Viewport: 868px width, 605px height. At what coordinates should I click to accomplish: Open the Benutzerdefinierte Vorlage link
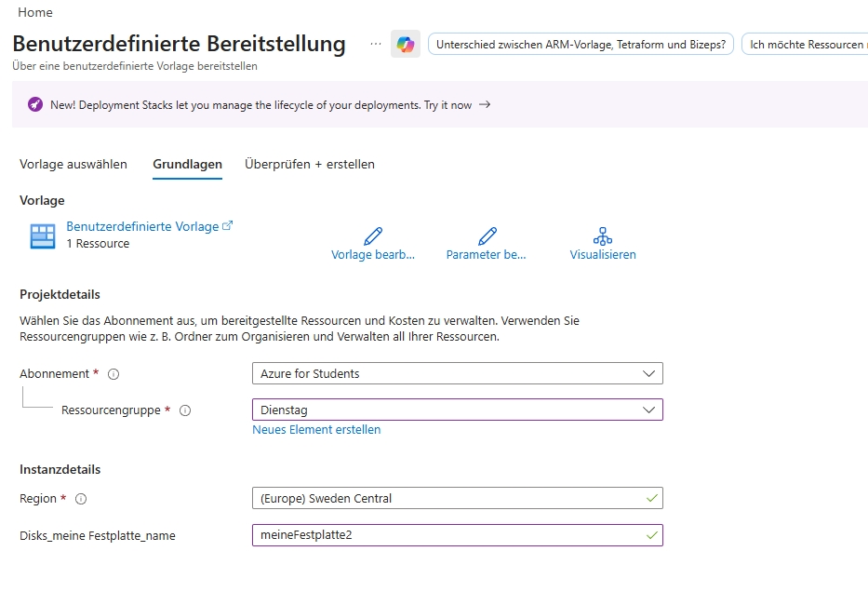pos(143,226)
